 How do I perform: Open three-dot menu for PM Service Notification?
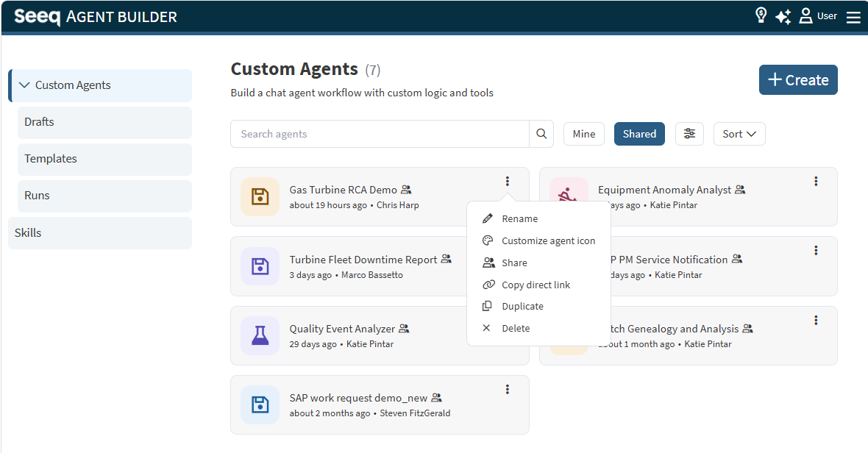(x=816, y=251)
